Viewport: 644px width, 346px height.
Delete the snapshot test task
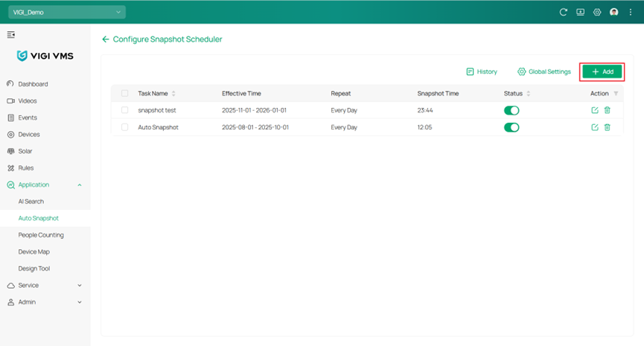[x=607, y=110]
